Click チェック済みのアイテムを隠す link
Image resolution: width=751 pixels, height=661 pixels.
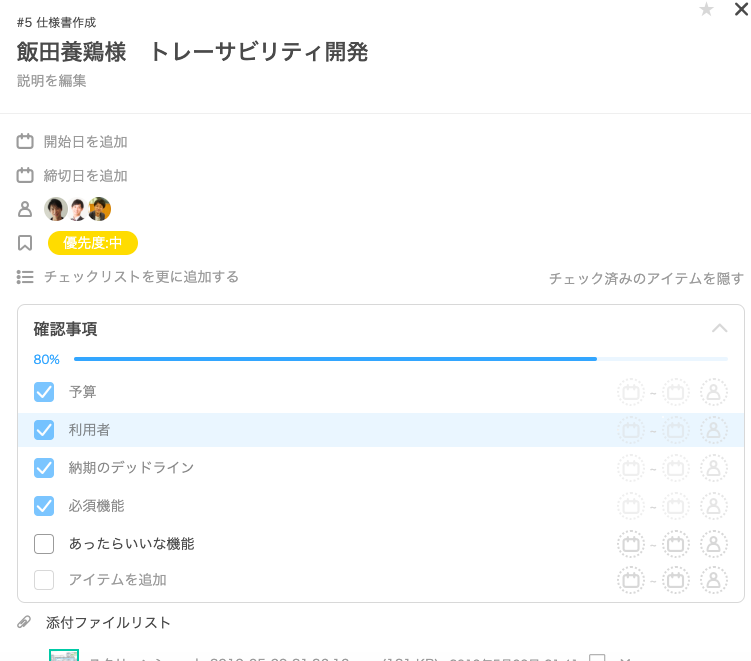646,279
